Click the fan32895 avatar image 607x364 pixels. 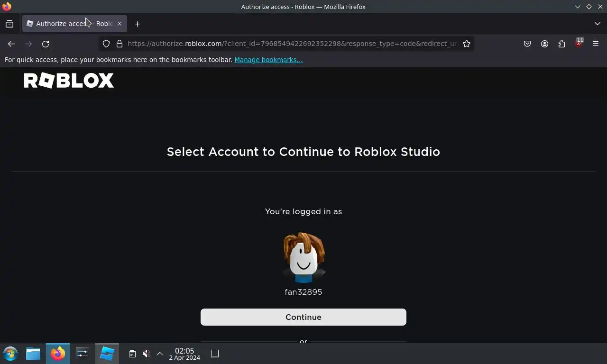click(x=303, y=258)
